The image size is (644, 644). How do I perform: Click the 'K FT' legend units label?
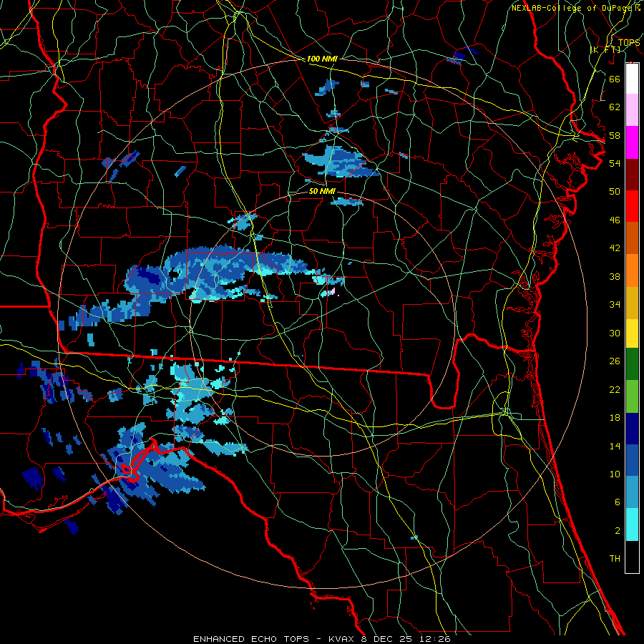[605, 49]
